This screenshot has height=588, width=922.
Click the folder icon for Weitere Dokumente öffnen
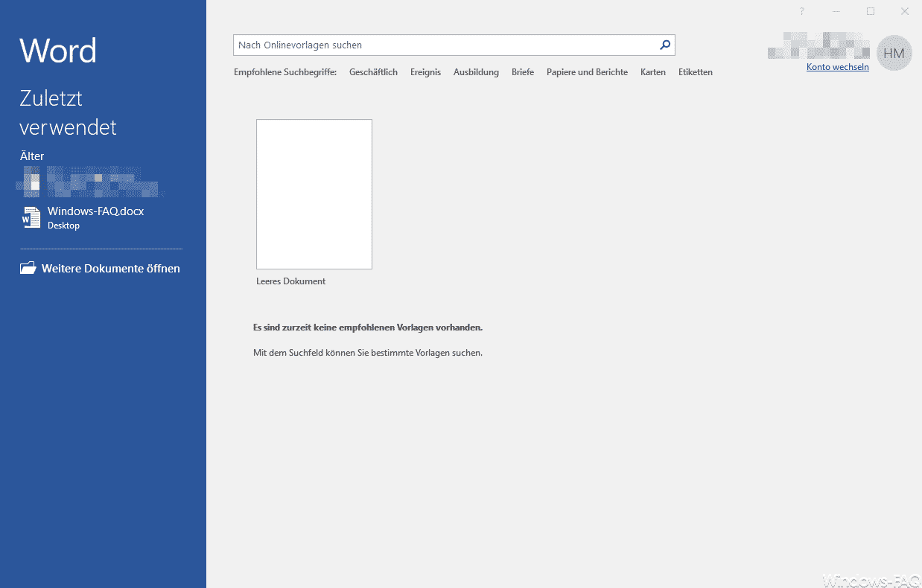28,268
